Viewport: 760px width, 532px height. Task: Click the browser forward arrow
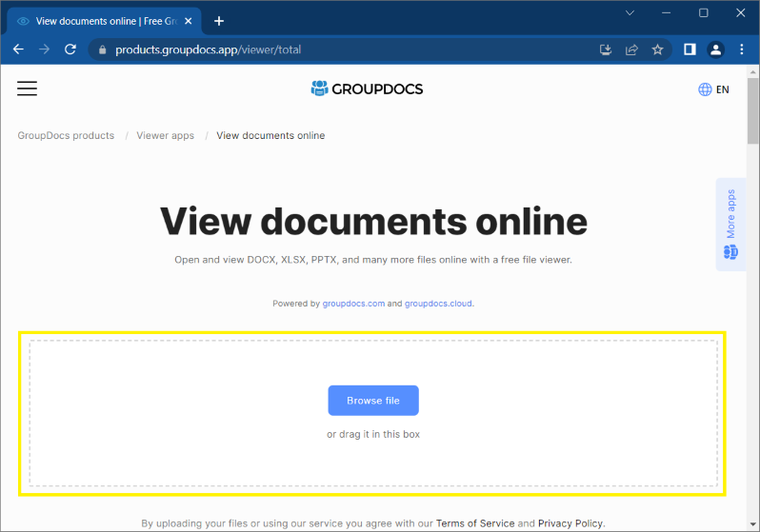pos(44,49)
